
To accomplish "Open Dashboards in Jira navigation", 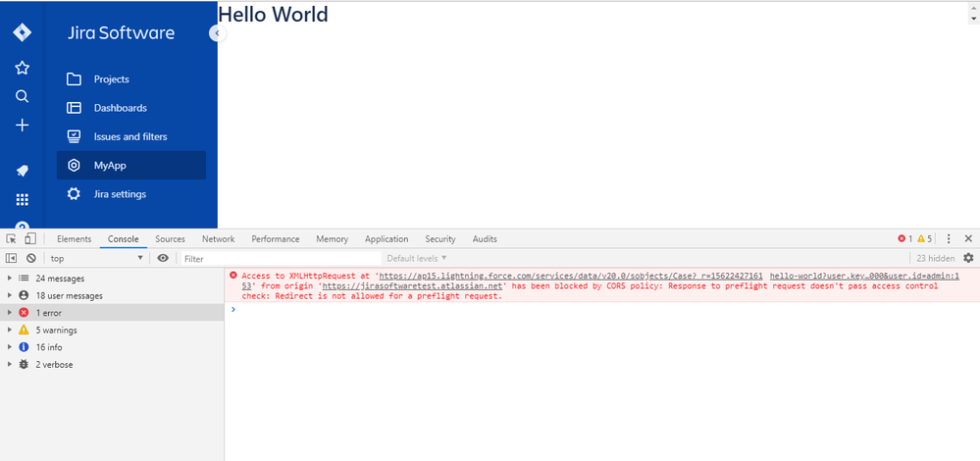I will [131, 108].
